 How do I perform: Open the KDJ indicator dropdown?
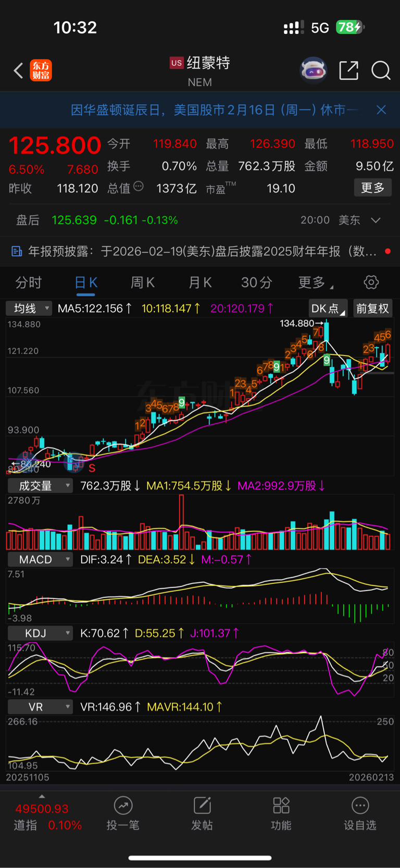40,633
